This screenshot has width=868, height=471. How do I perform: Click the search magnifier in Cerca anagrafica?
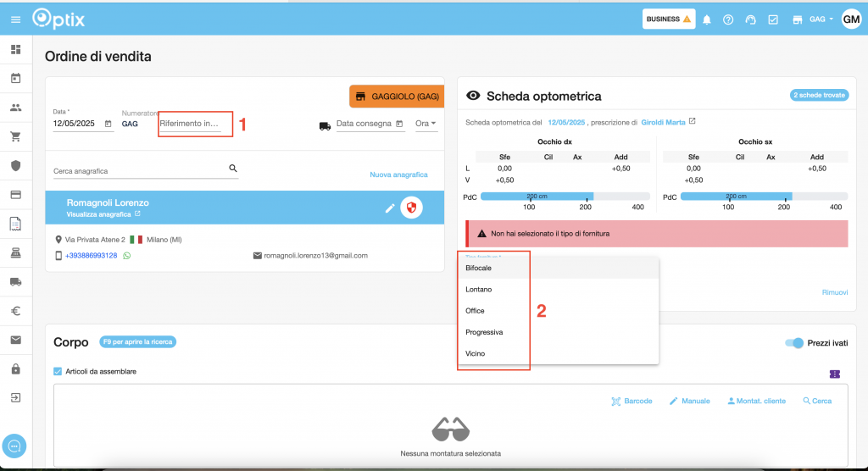pyautogui.click(x=233, y=169)
